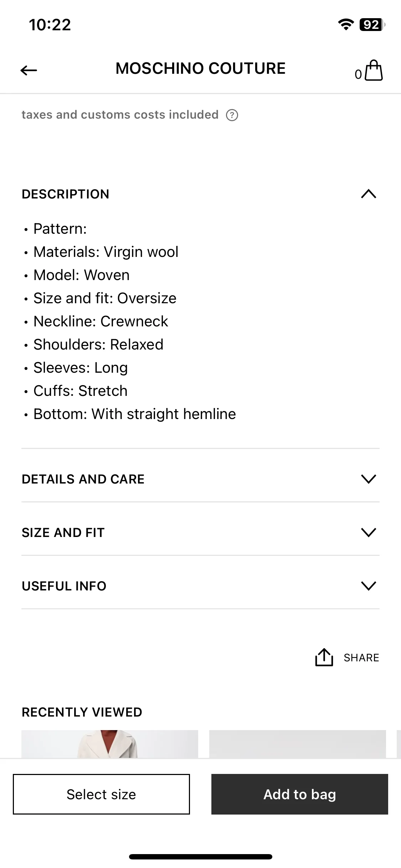Collapse the Description chevron
The height and width of the screenshot is (868, 401).
[x=369, y=194]
